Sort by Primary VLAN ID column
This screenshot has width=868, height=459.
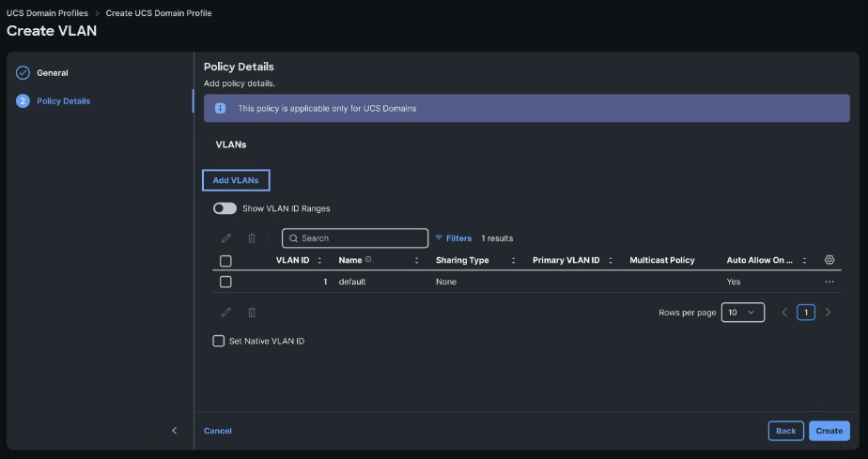coord(611,260)
